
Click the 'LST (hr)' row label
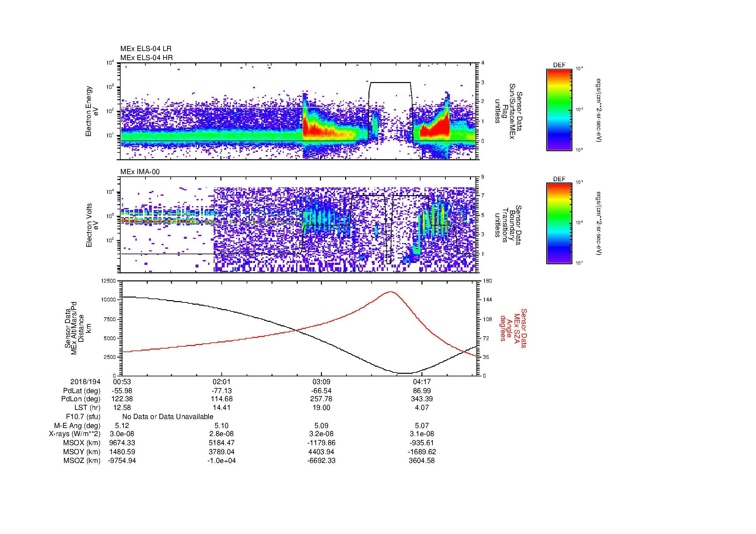(87, 408)
